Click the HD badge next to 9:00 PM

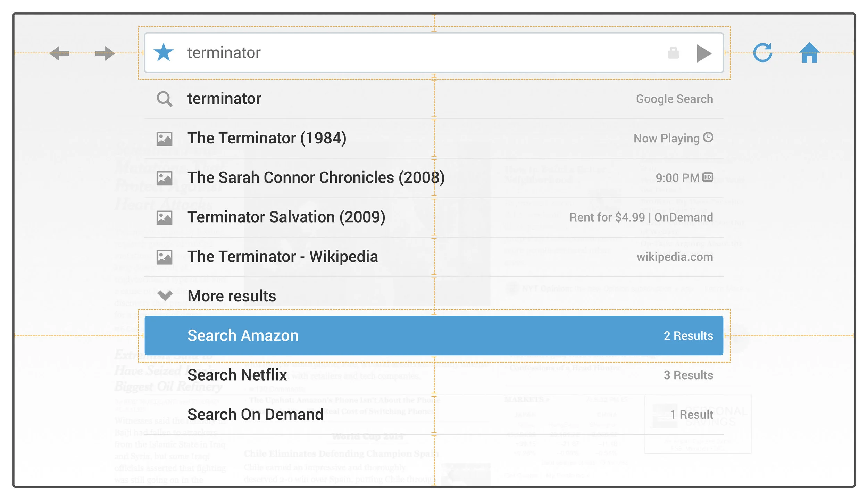click(x=708, y=177)
